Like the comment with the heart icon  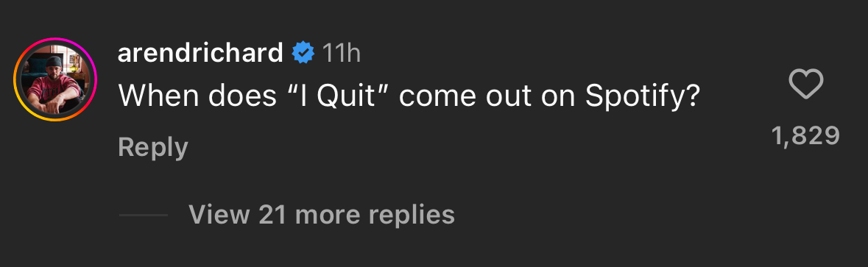tap(805, 85)
